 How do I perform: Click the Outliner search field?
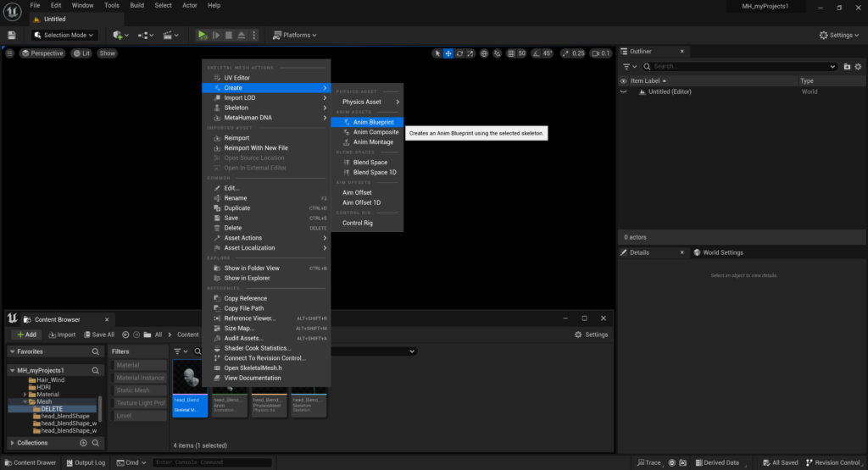[x=739, y=66]
